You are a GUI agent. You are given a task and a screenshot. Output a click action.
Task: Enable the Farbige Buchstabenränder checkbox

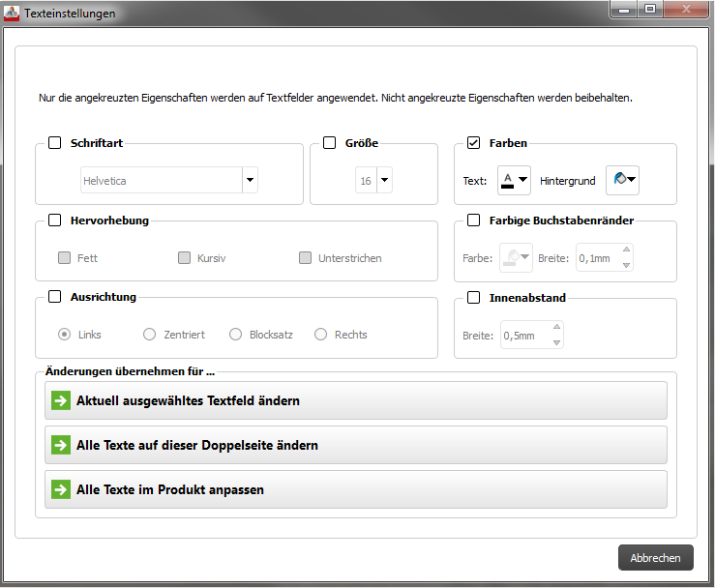[x=473, y=220]
